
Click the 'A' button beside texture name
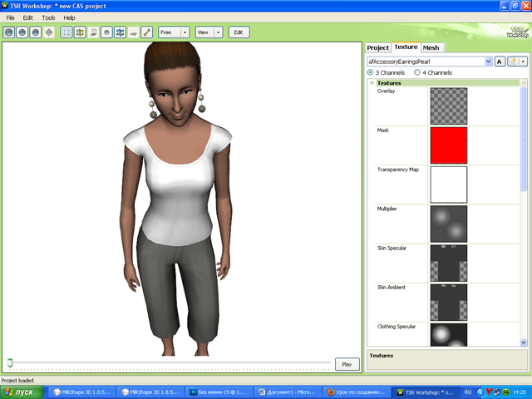(x=500, y=62)
